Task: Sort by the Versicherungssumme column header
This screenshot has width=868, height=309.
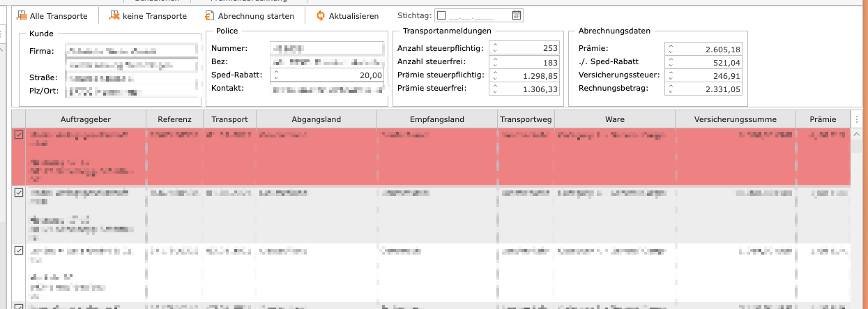Action: tap(736, 119)
